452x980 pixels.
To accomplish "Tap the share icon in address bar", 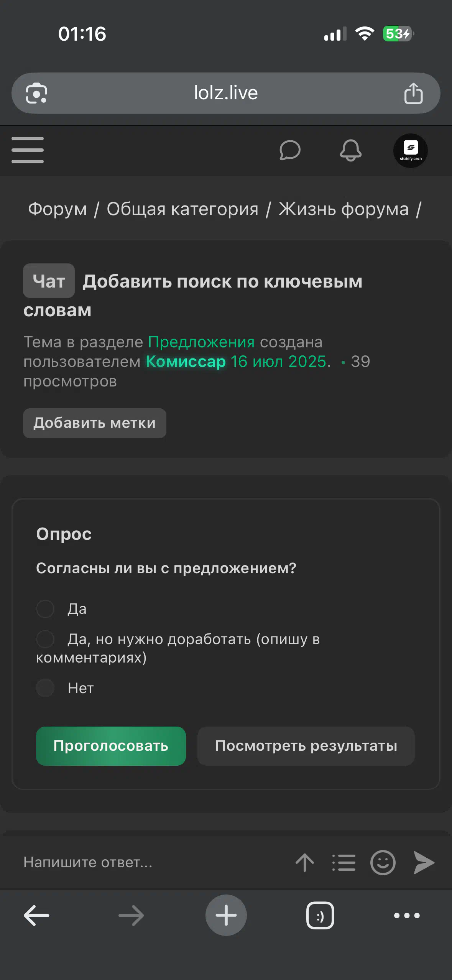I will (413, 93).
